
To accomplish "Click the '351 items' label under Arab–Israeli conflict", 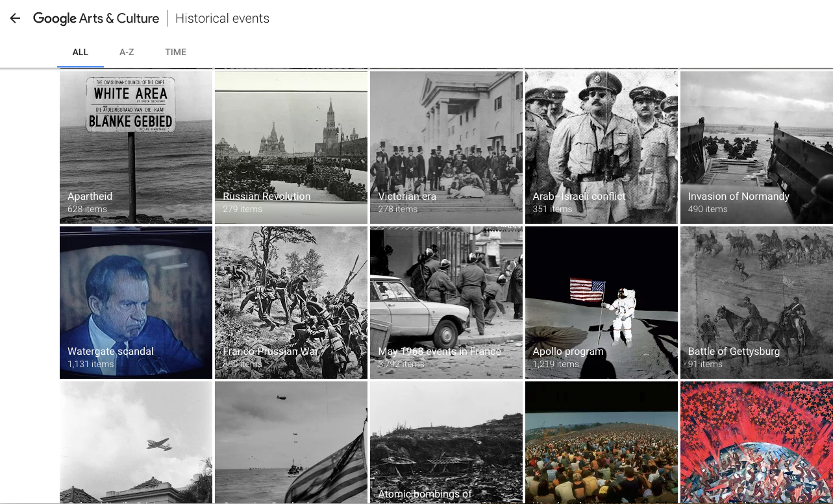I will 553,210.
